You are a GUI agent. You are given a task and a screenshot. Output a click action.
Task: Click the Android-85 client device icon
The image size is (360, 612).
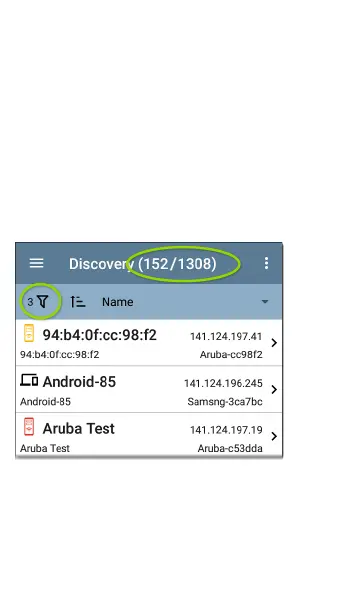(29, 380)
